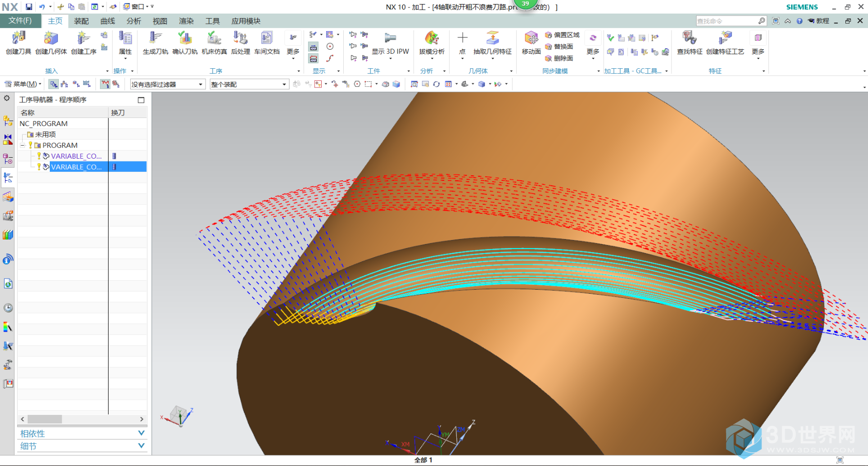Viewport: 868px width, 466px height.
Task: Switch to the 曲线 tab
Action: click(x=108, y=21)
